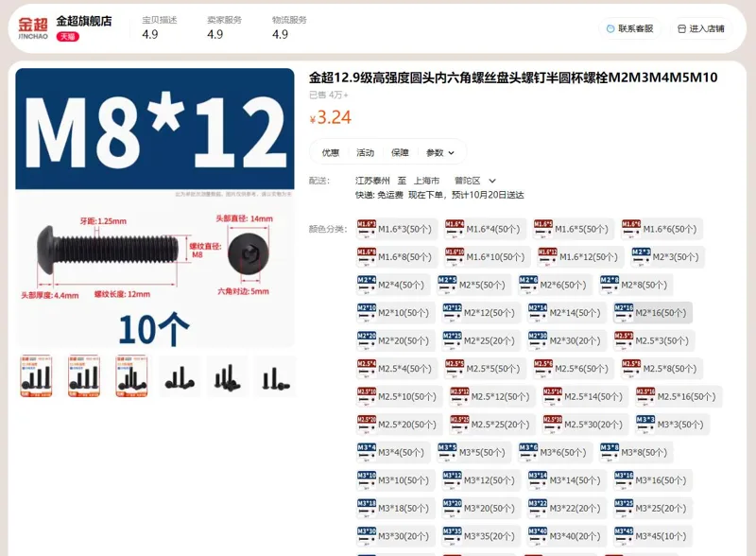
Task: Click the M2*20 swatch icon
Action: point(367,341)
